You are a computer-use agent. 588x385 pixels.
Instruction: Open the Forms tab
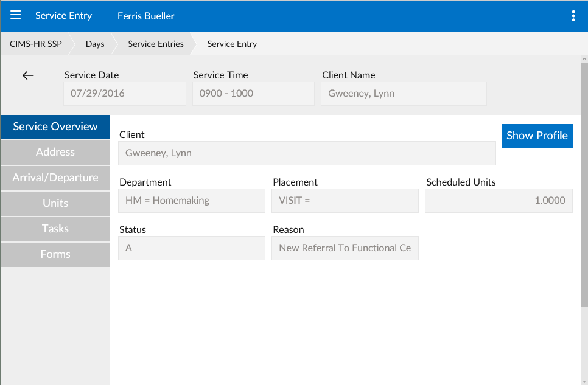click(55, 254)
